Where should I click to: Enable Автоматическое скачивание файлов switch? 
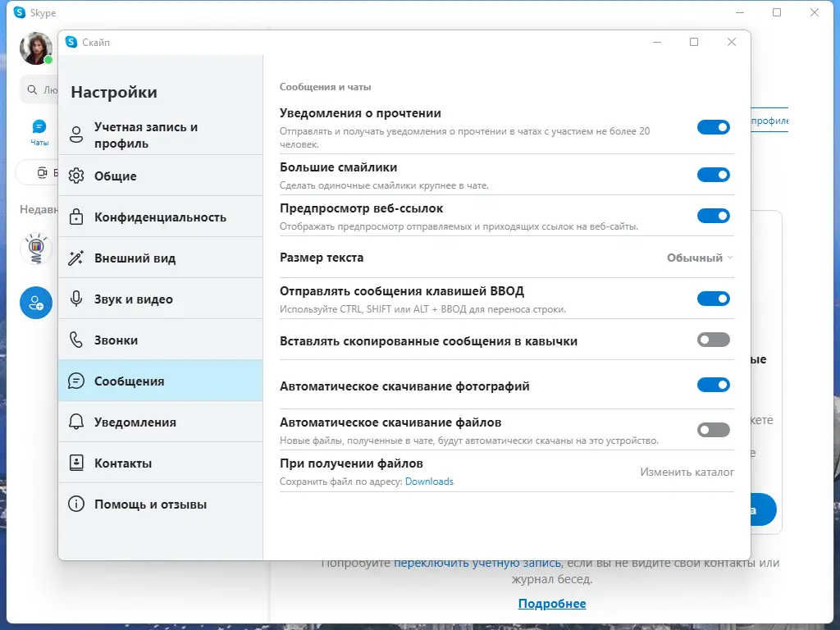[714, 430]
